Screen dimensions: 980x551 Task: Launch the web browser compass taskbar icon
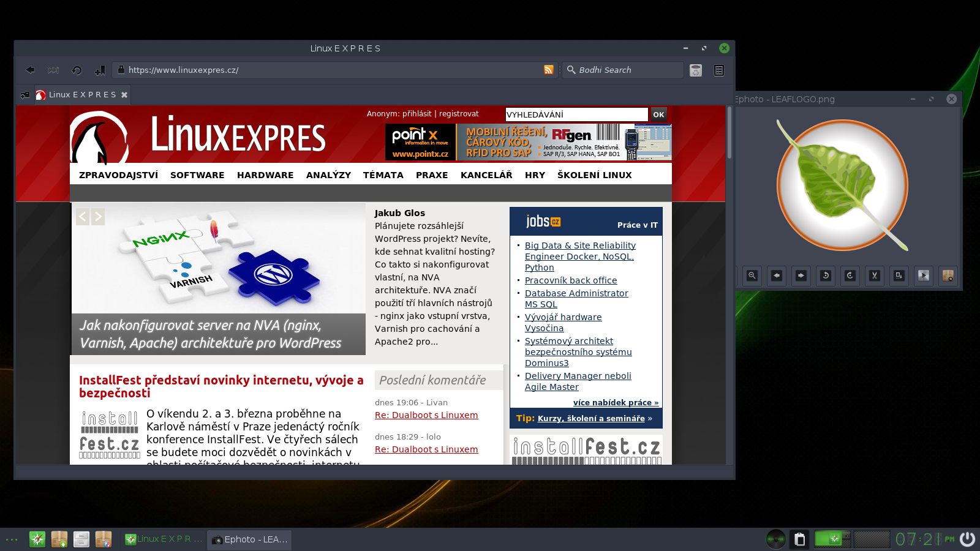pos(37,539)
